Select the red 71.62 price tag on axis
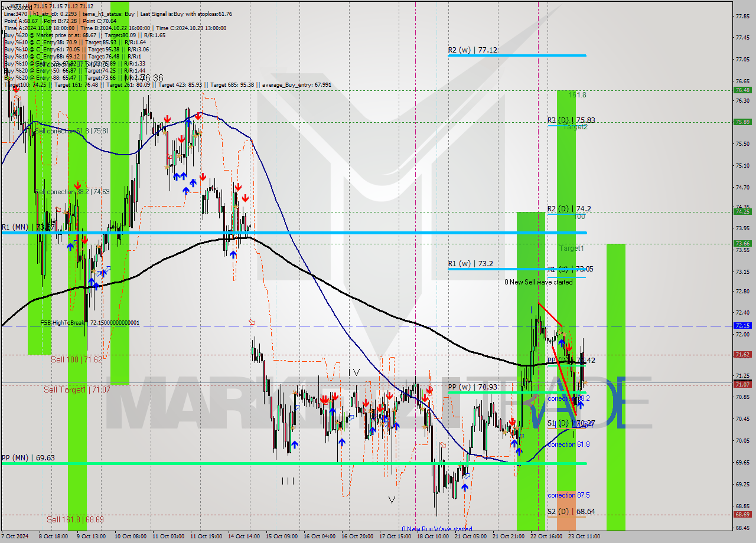756x543 pixels. (x=742, y=354)
